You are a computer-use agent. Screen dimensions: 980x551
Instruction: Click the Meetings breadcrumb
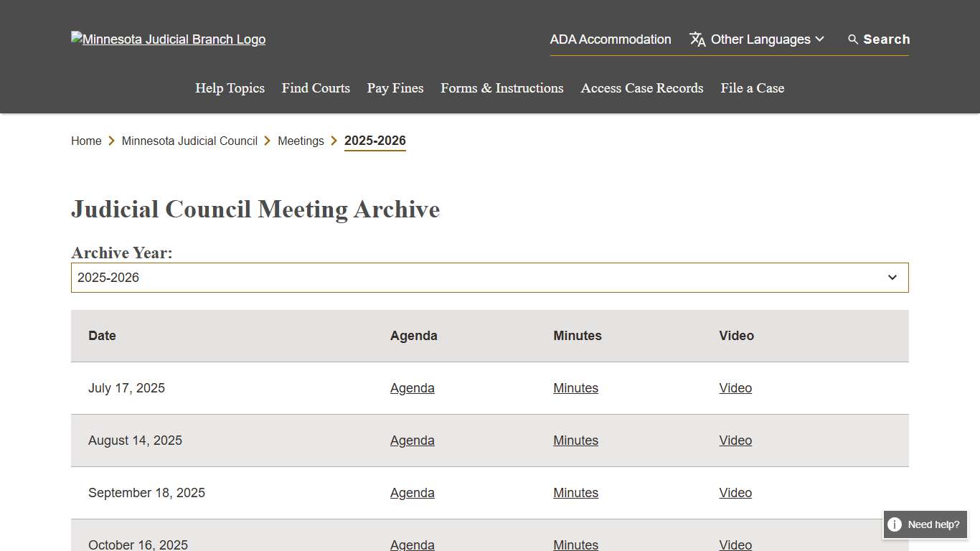point(301,141)
